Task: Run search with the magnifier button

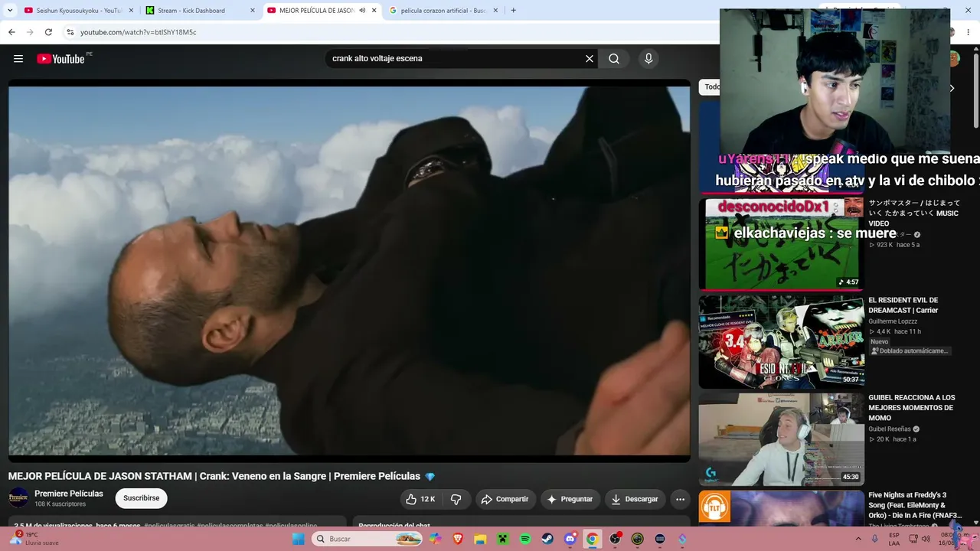Action: [x=614, y=59]
